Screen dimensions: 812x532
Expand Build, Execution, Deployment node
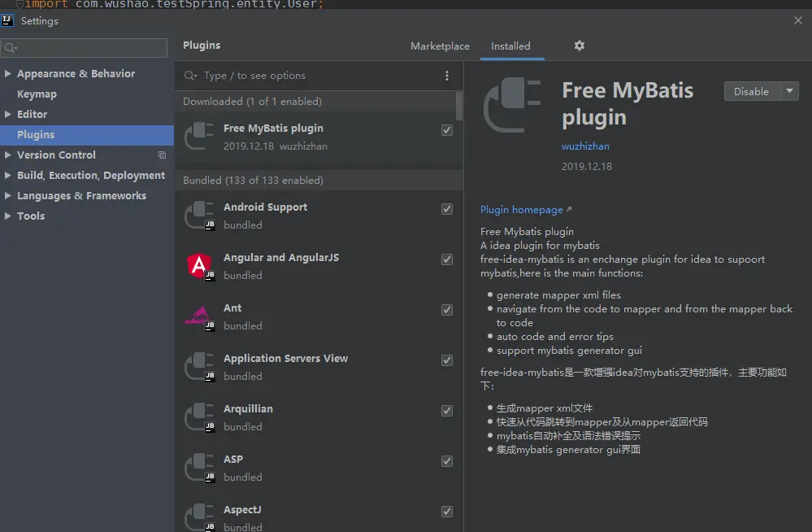pyautogui.click(x=8, y=175)
